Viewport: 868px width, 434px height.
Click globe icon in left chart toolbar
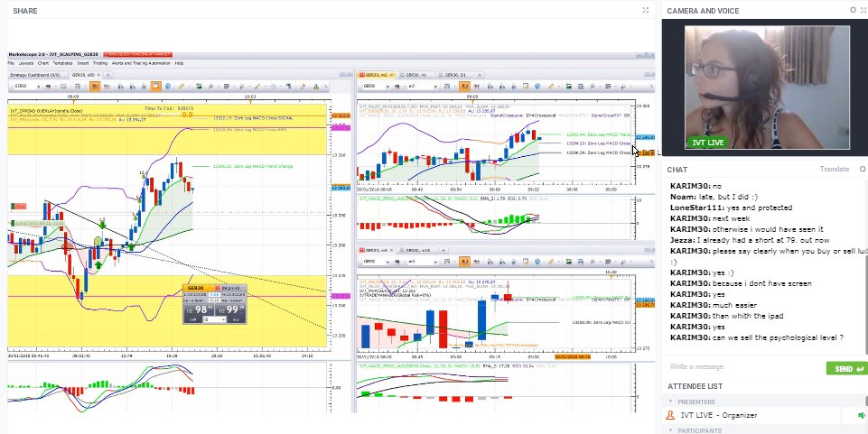168,87
